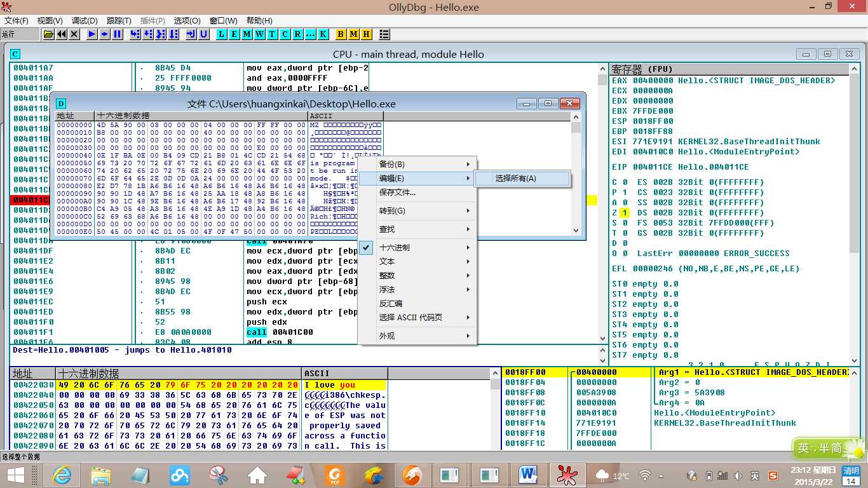Open the 调试(D) menu in menu bar
Image resolution: width=868 pixels, height=488 pixels.
coord(84,21)
